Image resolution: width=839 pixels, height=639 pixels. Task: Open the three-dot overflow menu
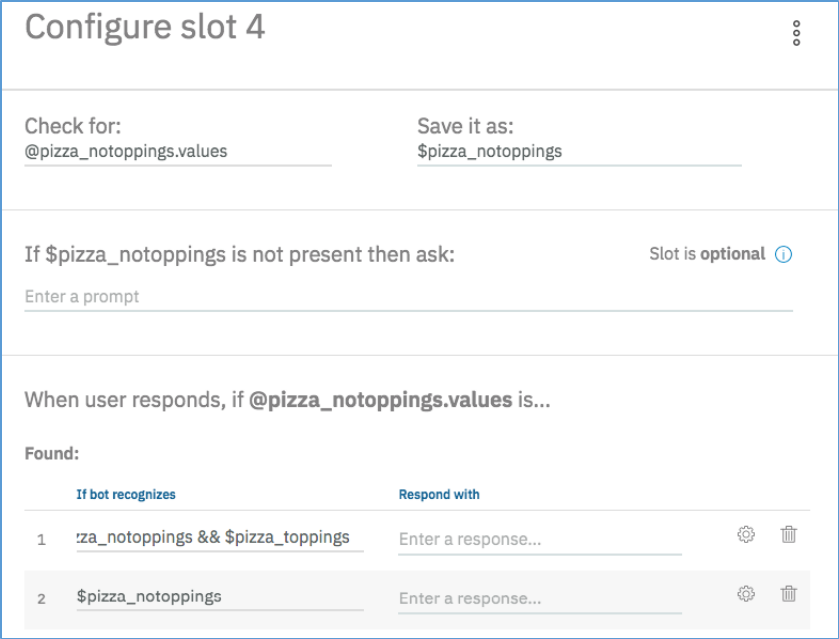(x=796, y=33)
